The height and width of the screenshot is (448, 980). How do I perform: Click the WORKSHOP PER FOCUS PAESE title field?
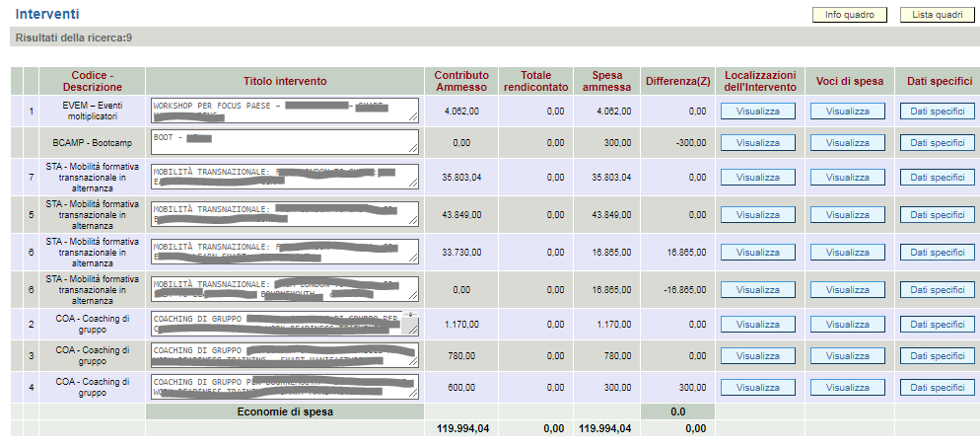tap(283, 110)
